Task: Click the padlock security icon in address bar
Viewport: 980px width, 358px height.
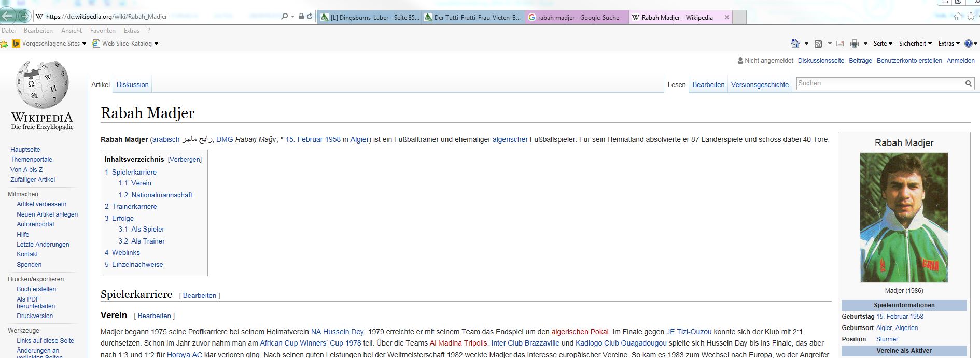Action: (x=301, y=17)
